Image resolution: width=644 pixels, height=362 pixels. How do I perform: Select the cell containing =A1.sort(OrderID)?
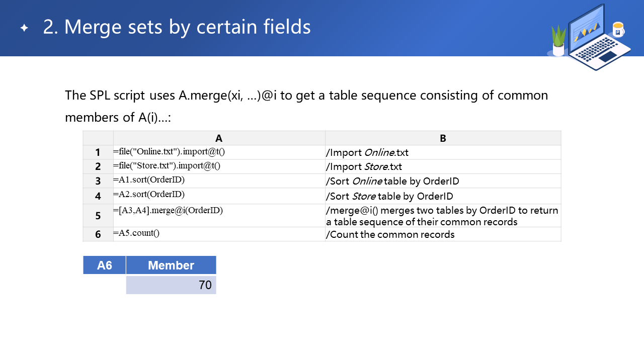point(219,180)
